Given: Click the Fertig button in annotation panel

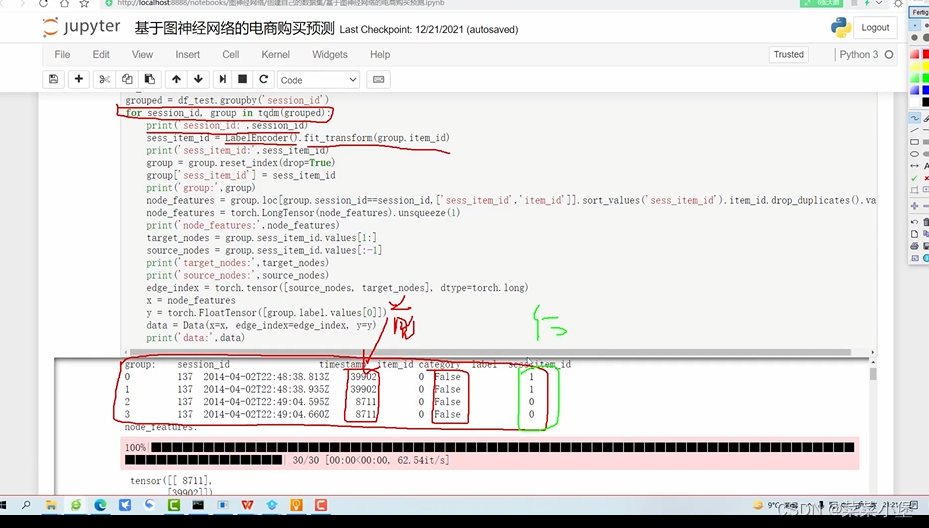Looking at the screenshot, I should click(x=920, y=12).
